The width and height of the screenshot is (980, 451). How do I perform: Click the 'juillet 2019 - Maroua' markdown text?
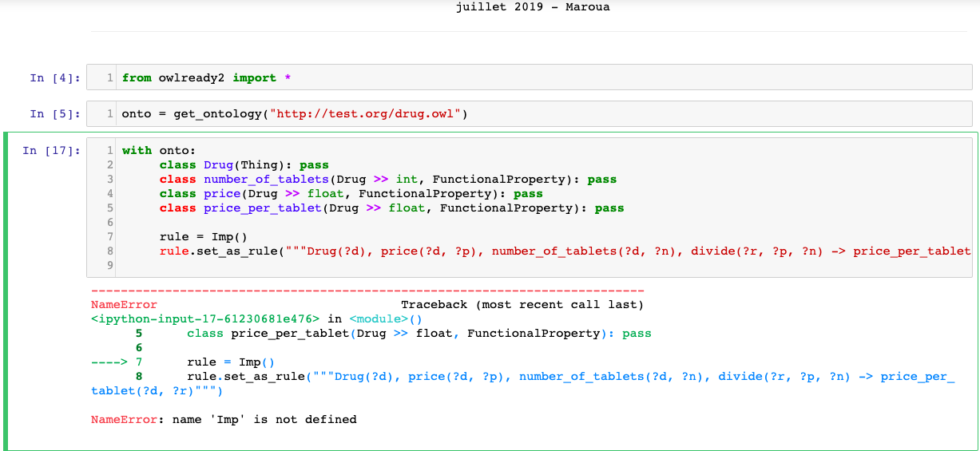533,8
